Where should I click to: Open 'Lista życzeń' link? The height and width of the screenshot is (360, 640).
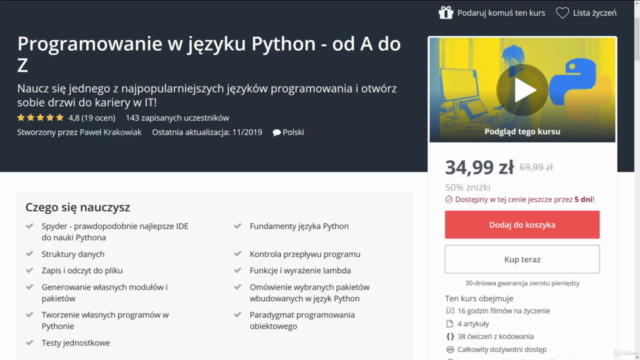pos(594,13)
